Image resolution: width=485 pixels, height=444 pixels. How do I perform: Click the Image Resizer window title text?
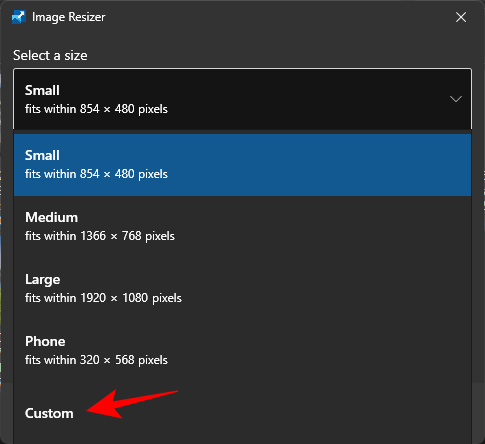click(68, 17)
